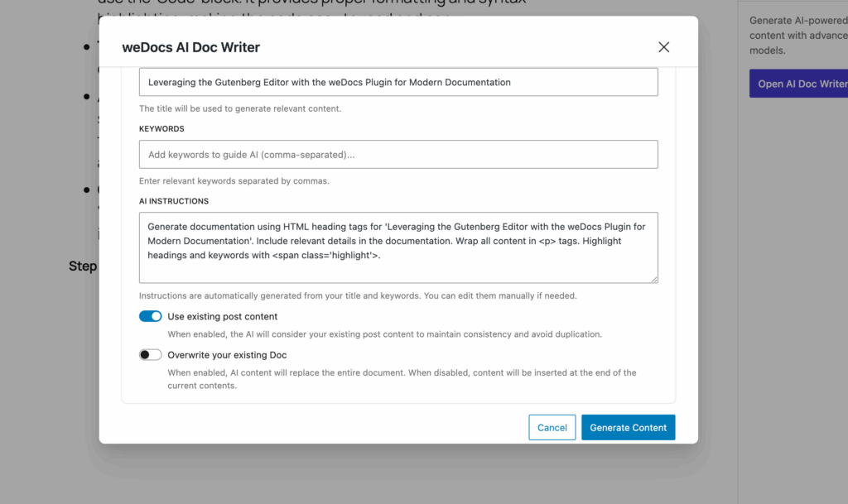This screenshot has width=848, height=504.
Task: Open AI Doc Writer from the sidebar
Action: click(x=801, y=83)
